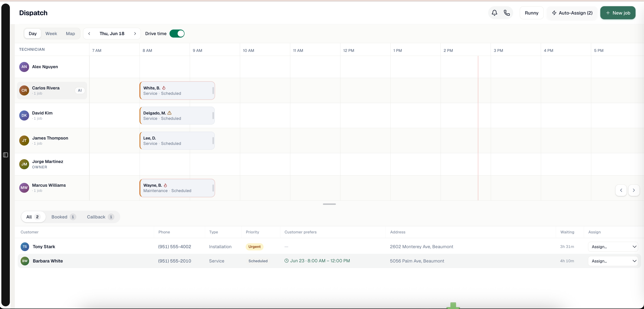Click the 4h 10m waiting time

tap(567, 261)
